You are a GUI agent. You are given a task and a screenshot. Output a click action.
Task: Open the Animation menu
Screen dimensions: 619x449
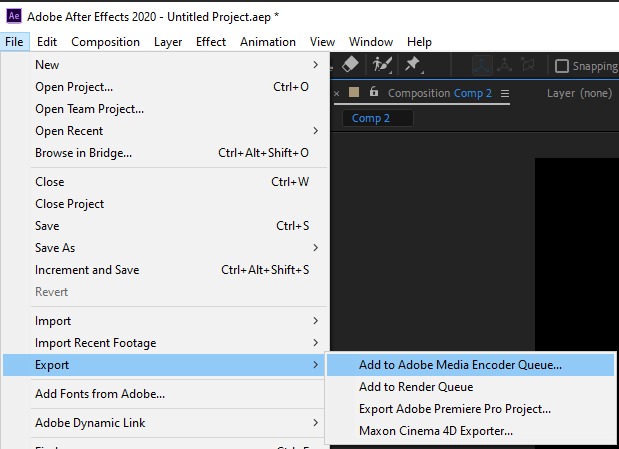point(268,41)
